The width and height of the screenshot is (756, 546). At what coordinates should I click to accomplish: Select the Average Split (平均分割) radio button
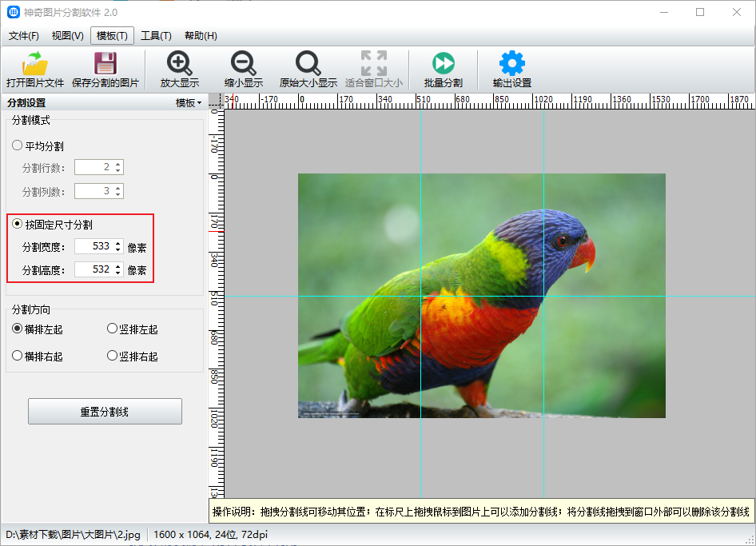tap(18, 146)
